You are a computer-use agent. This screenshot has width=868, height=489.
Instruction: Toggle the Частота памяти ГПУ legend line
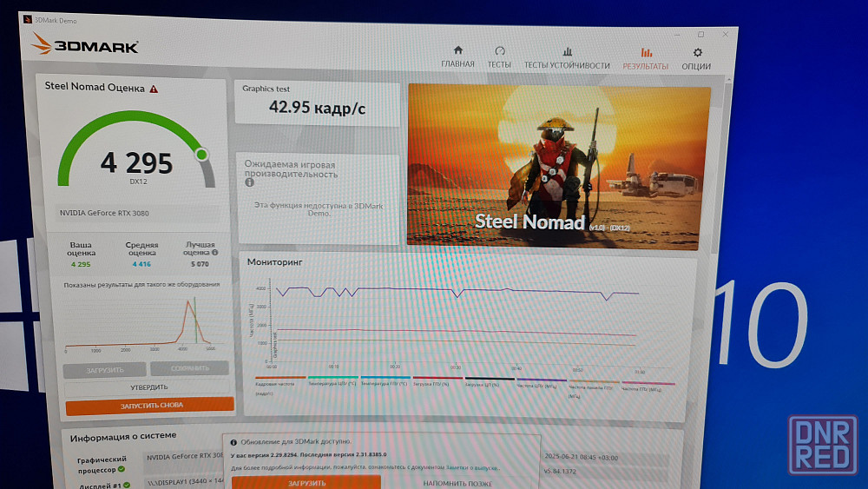(x=594, y=388)
